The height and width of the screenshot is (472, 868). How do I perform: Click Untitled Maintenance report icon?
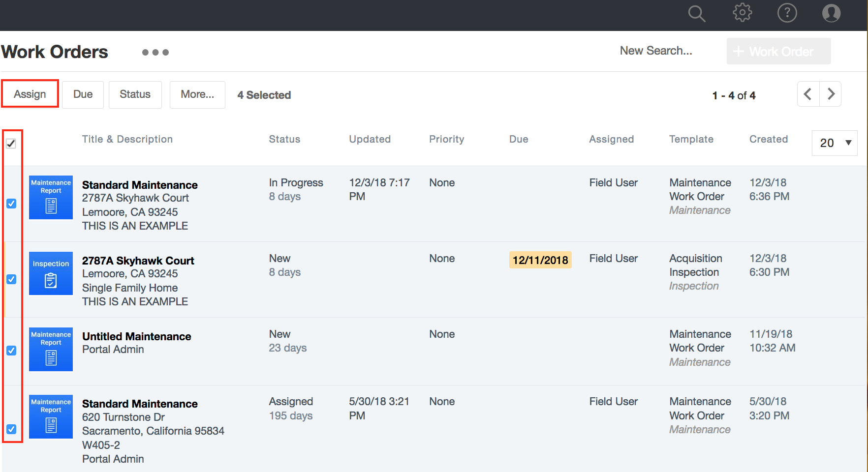[51, 349]
